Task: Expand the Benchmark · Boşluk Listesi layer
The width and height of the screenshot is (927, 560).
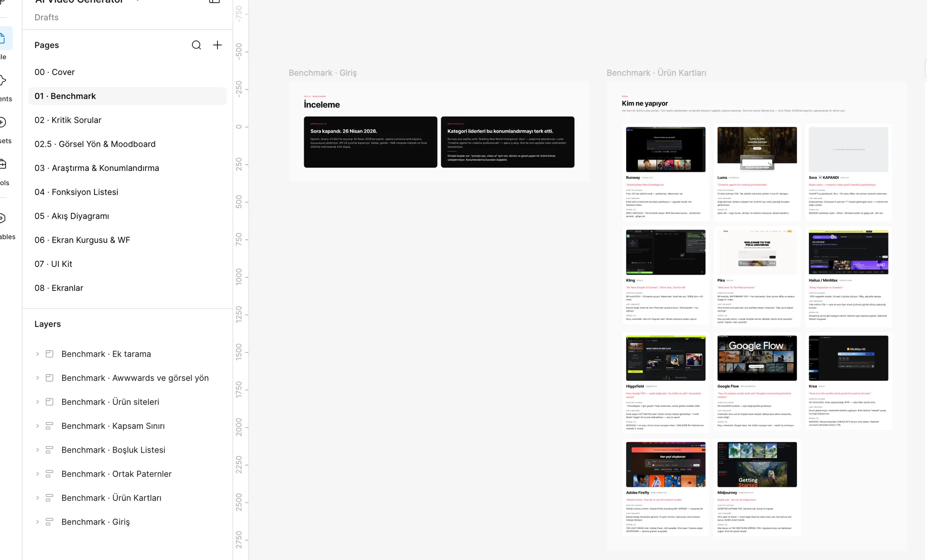Action: coord(38,450)
